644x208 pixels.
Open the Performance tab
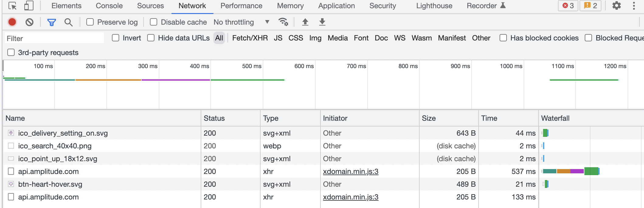241,6
